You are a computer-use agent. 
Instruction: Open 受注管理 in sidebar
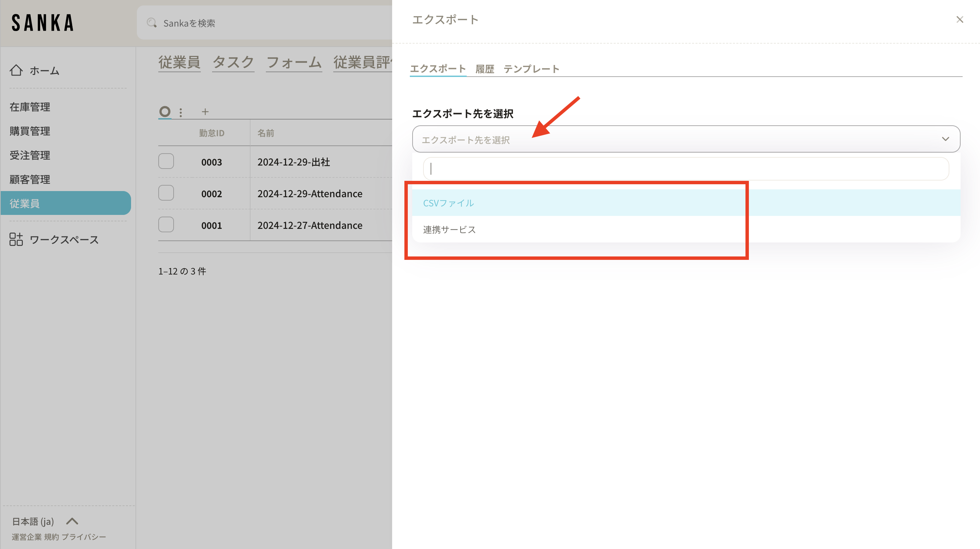coord(30,155)
